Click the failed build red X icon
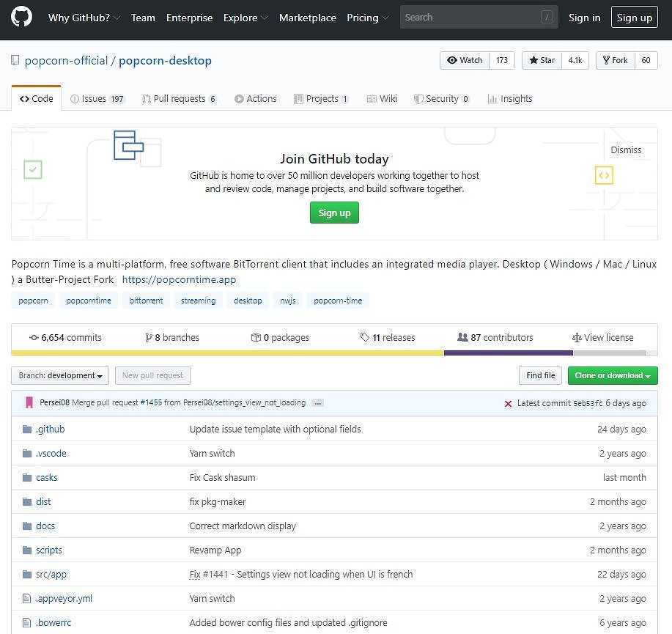This screenshot has height=634, width=672. point(508,403)
